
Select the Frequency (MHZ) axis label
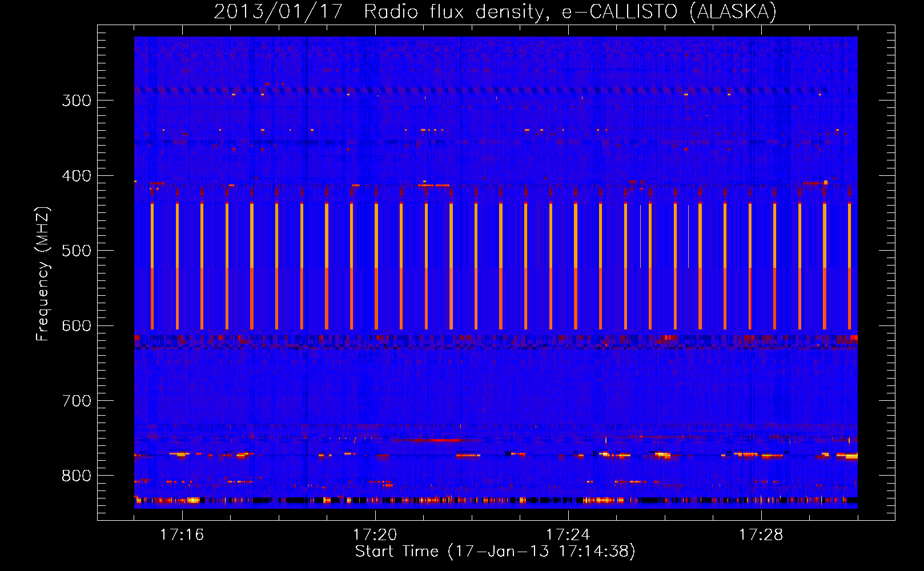tap(43, 274)
